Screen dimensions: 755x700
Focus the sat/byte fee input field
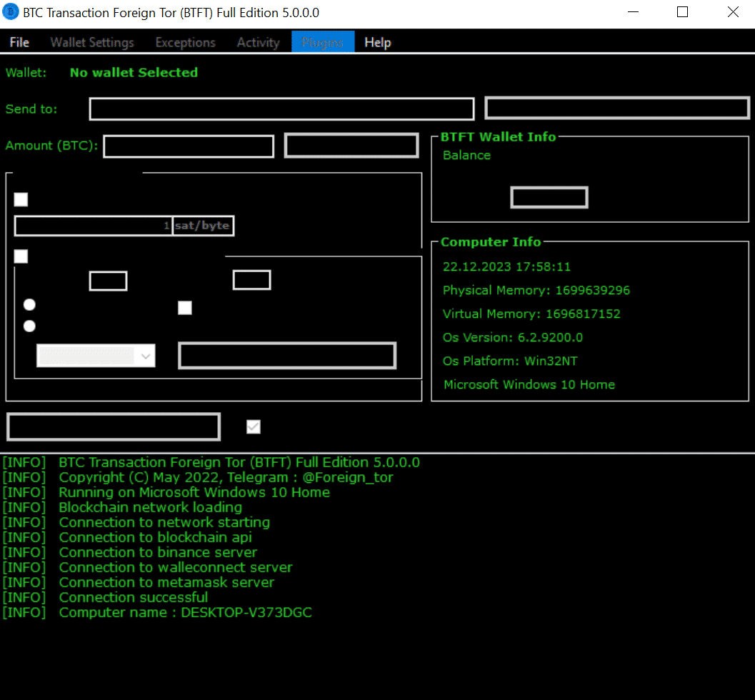tap(94, 226)
